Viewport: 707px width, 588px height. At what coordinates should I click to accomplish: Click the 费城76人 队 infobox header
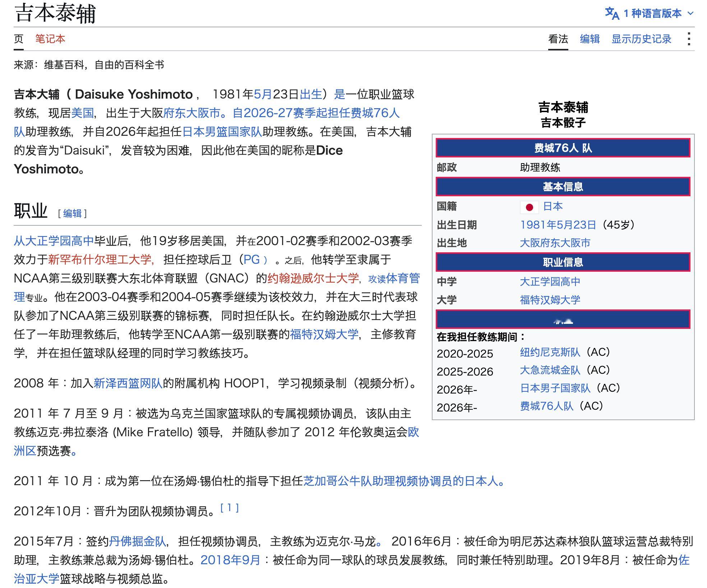coord(563,148)
